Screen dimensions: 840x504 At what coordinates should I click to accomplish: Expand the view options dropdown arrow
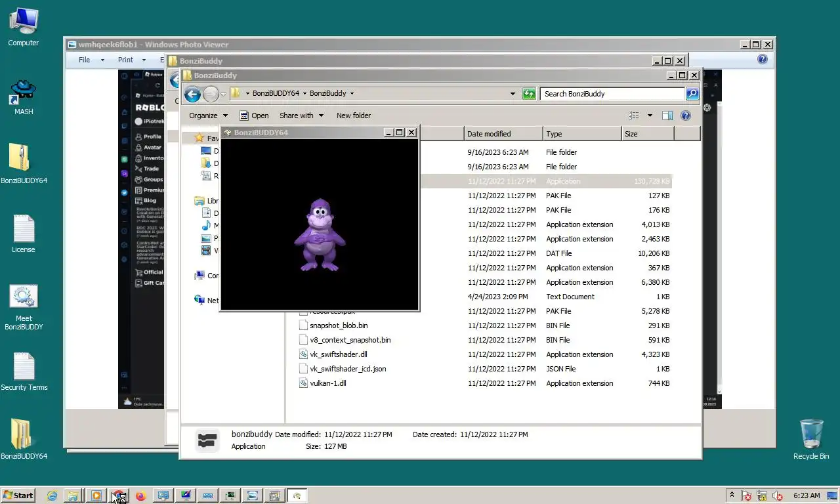650,115
